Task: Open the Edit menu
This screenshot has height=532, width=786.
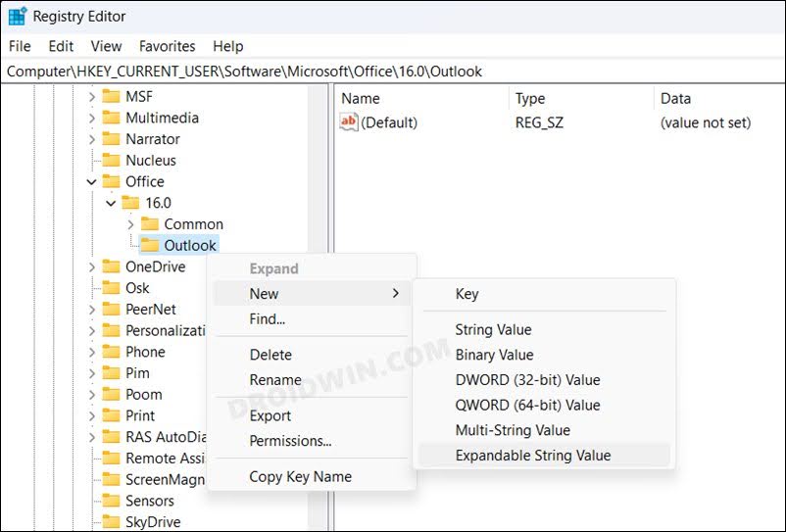Action: click(x=61, y=46)
